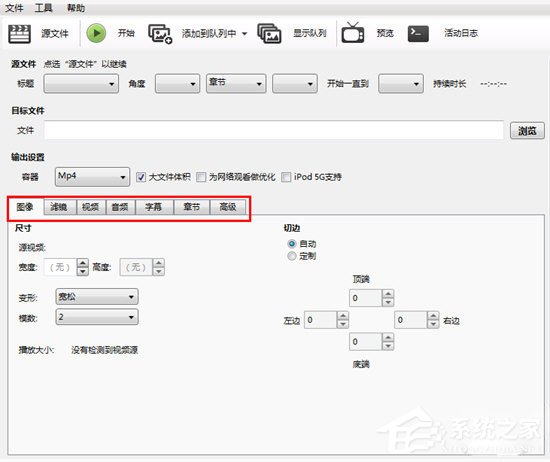Image resolution: width=550 pixels, height=462 pixels.
Task: Open the 工具 menu
Action: point(43,8)
